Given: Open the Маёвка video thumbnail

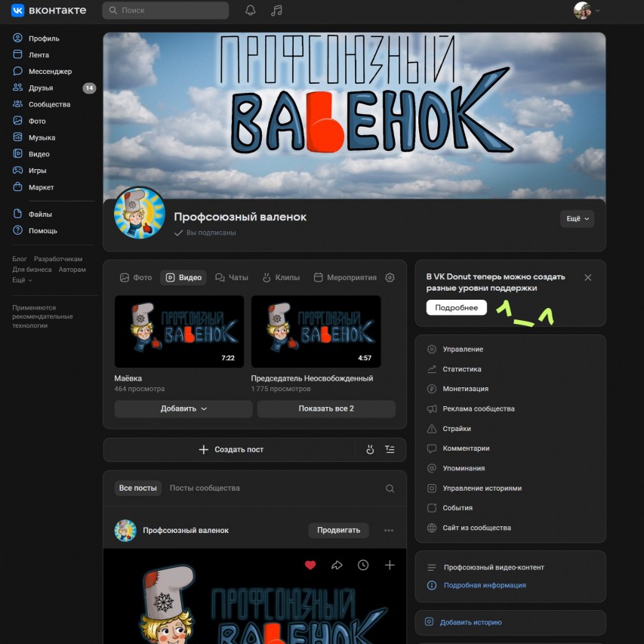Looking at the screenshot, I should point(179,331).
